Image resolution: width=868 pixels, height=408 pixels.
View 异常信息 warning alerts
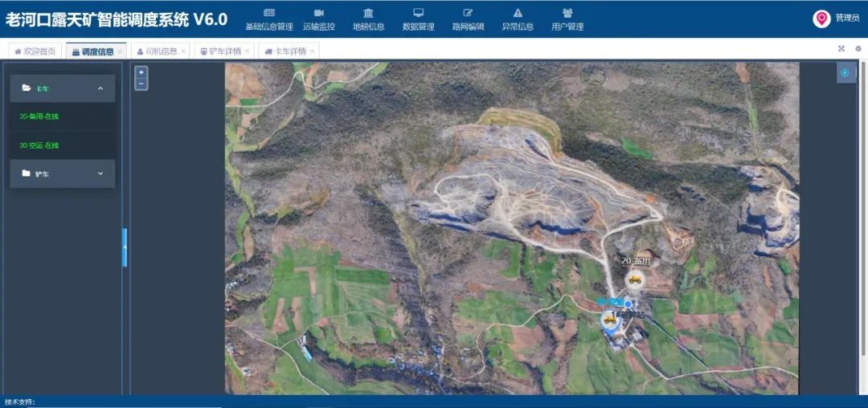tap(518, 19)
